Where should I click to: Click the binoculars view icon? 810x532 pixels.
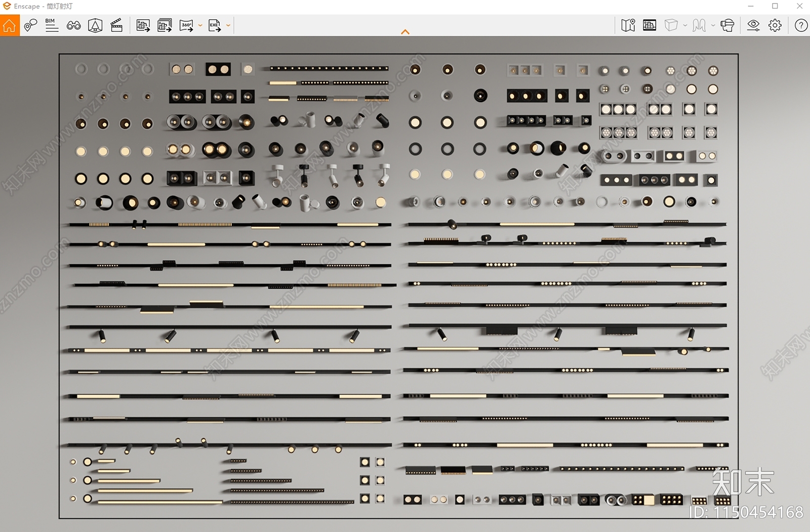(73, 25)
